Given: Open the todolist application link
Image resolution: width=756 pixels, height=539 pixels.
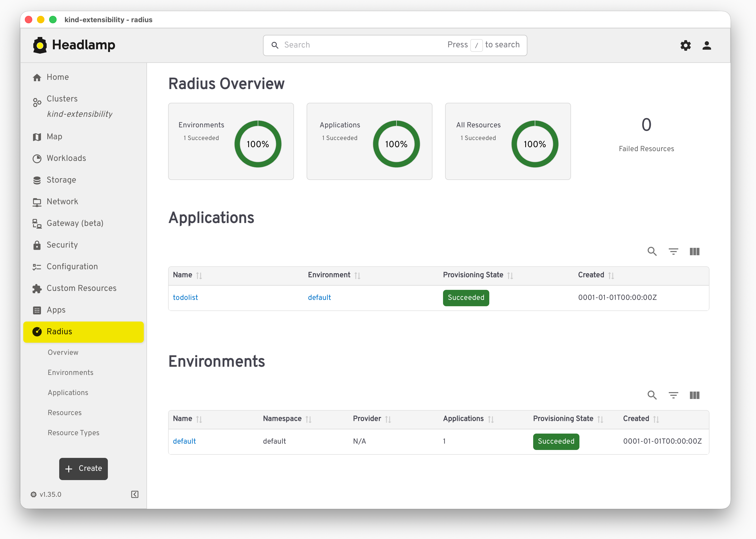Looking at the screenshot, I should pos(185,298).
